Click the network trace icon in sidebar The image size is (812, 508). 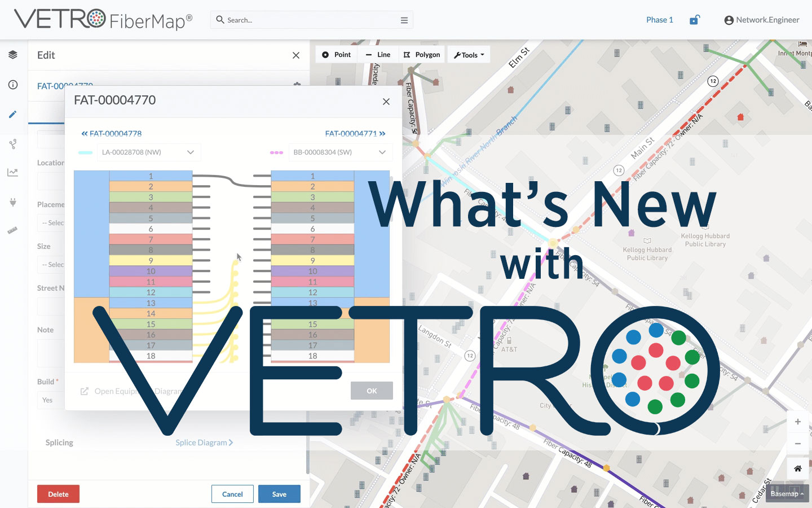pos(12,144)
